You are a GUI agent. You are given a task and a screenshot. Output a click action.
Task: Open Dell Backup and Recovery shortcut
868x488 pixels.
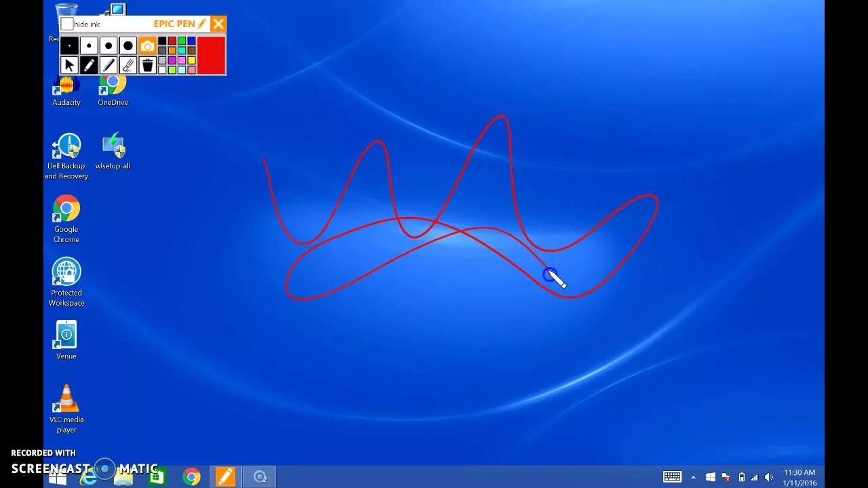click(x=66, y=157)
